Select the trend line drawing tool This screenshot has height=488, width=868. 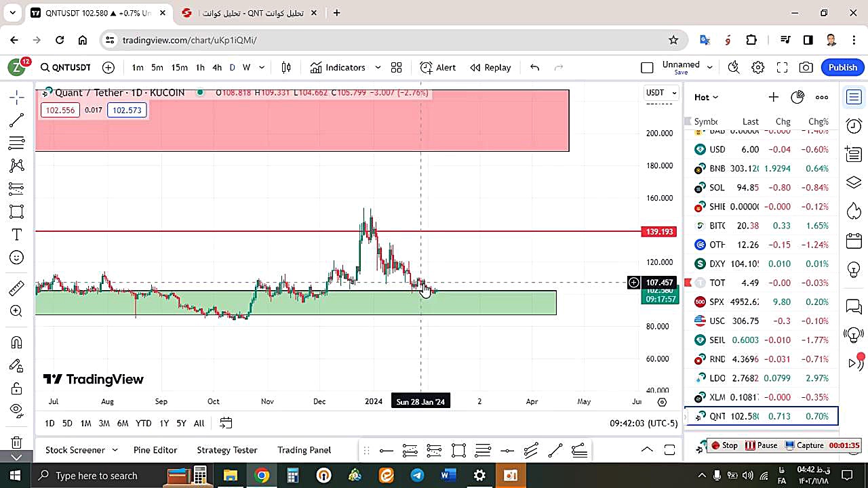(x=17, y=121)
